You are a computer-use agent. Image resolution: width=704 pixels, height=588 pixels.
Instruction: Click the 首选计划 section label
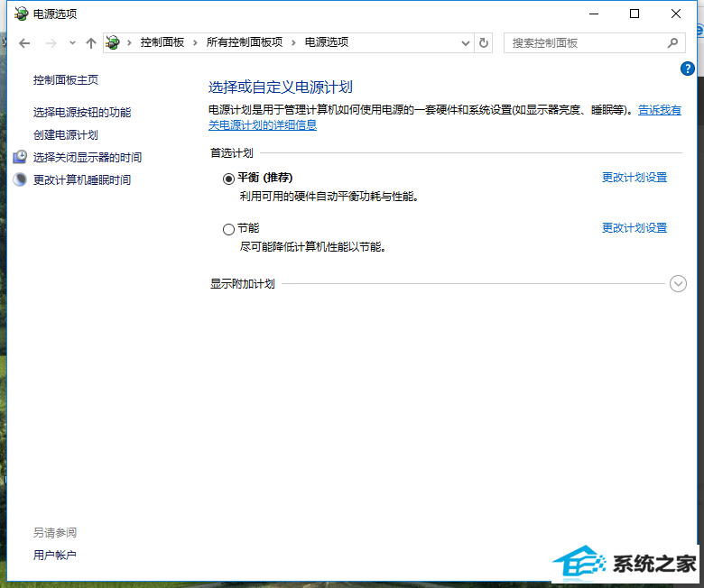tap(232, 153)
